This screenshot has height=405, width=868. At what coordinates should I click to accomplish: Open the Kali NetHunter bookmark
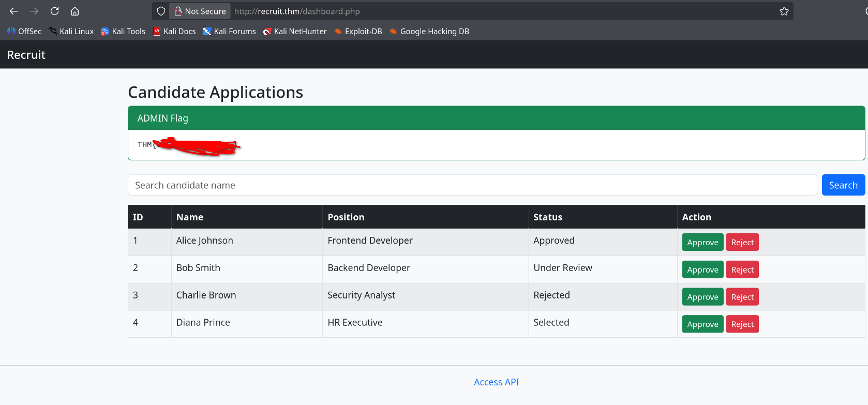pyautogui.click(x=295, y=31)
